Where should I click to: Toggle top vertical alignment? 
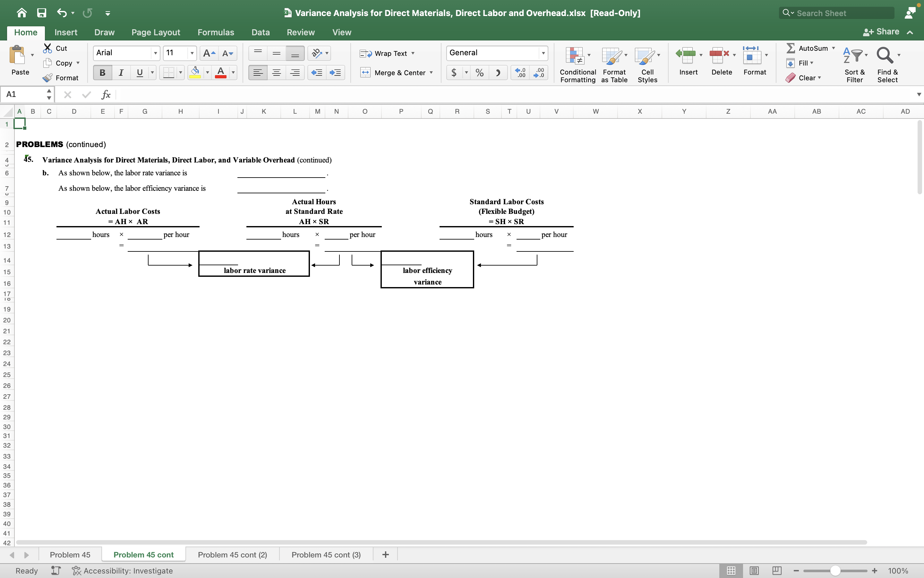(x=258, y=53)
